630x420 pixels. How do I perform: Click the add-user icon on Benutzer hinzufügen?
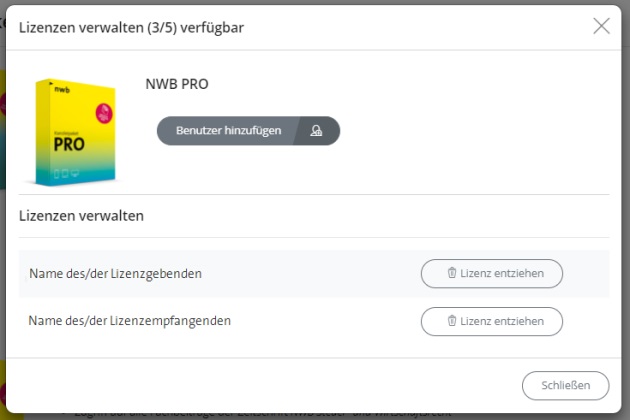point(316,131)
